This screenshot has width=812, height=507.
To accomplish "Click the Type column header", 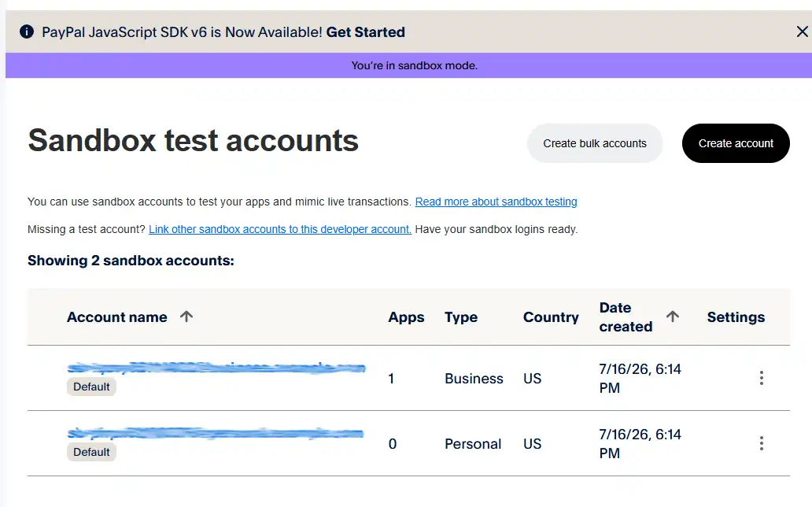I will tap(461, 316).
